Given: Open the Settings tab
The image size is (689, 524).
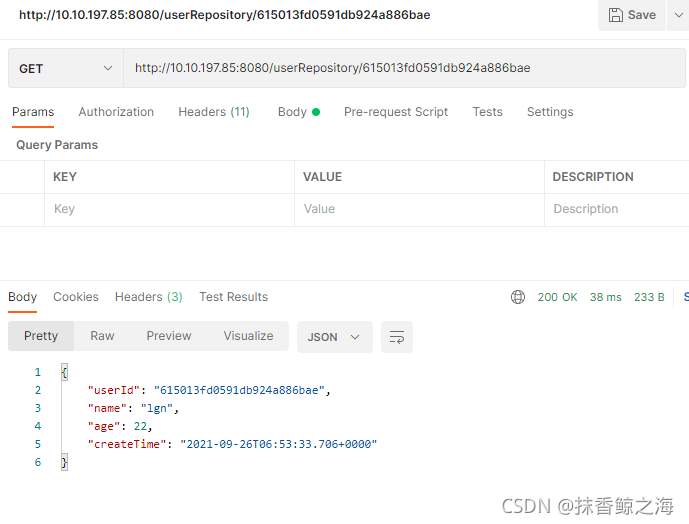Looking at the screenshot, I should click(550, 112).
